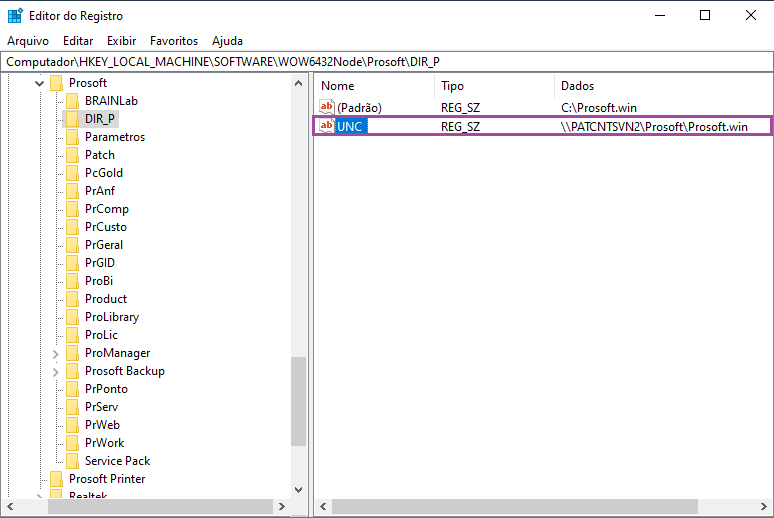Click values pane scroll right arrow
Screen dimensions: 774x518
(764, 507)
